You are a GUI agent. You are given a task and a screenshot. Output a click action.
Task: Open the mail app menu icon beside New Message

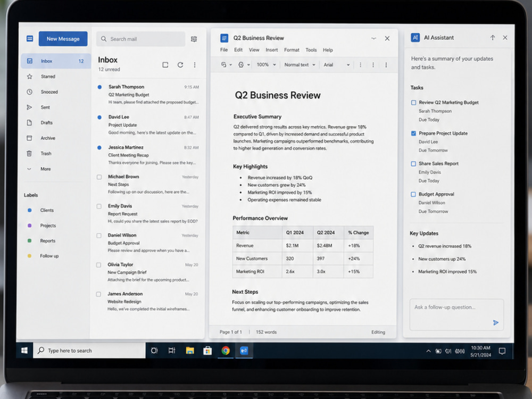[x=30, y=39]
